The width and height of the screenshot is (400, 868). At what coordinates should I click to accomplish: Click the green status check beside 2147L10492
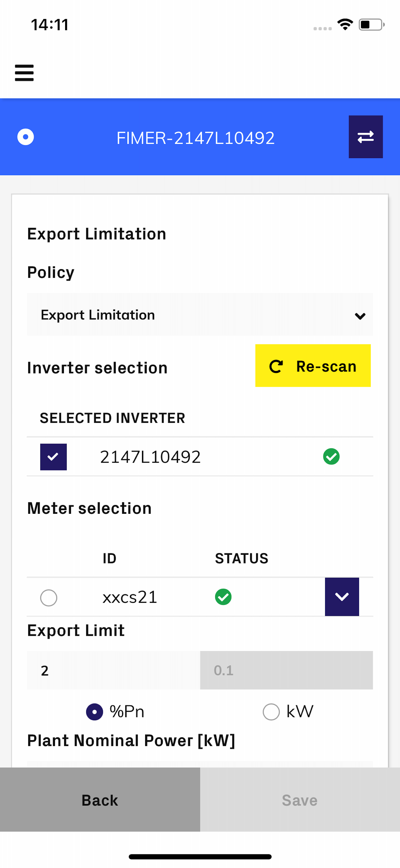coord(331,457)
